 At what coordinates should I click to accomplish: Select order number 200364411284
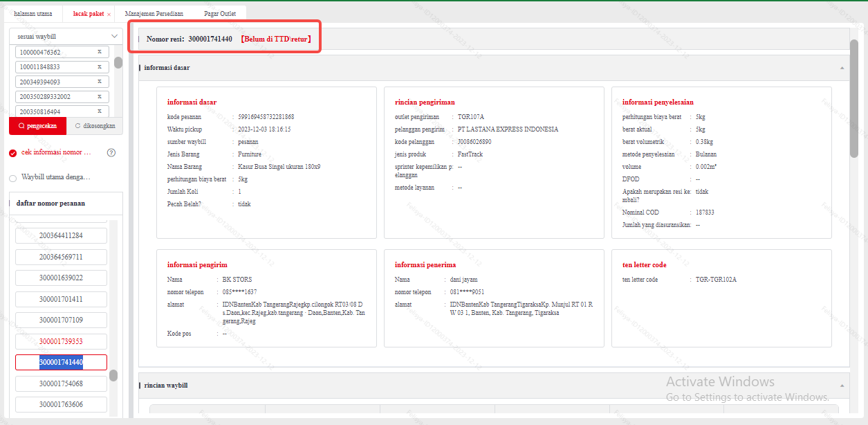tap(61, 235)
